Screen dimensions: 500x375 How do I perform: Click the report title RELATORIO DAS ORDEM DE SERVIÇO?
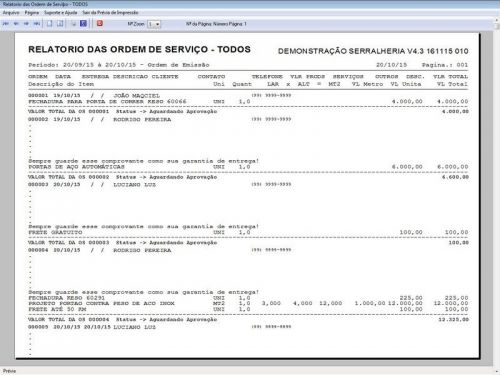pos(139,49)
